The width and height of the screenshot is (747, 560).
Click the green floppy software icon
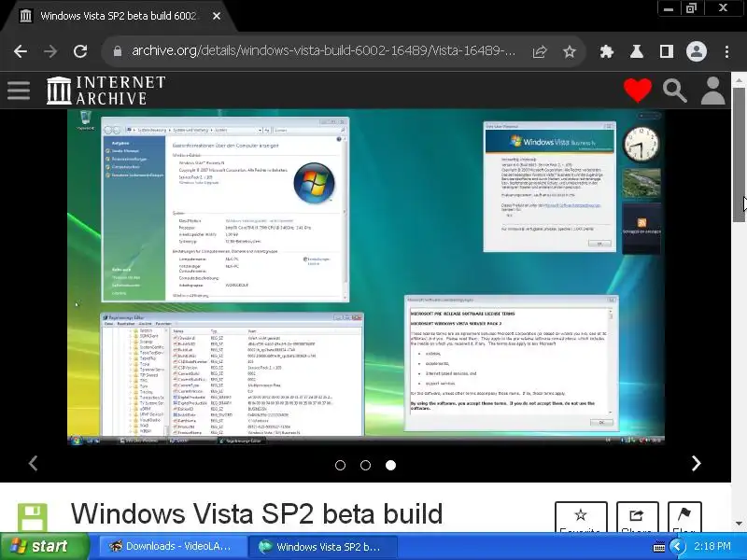tap(33, 518)
